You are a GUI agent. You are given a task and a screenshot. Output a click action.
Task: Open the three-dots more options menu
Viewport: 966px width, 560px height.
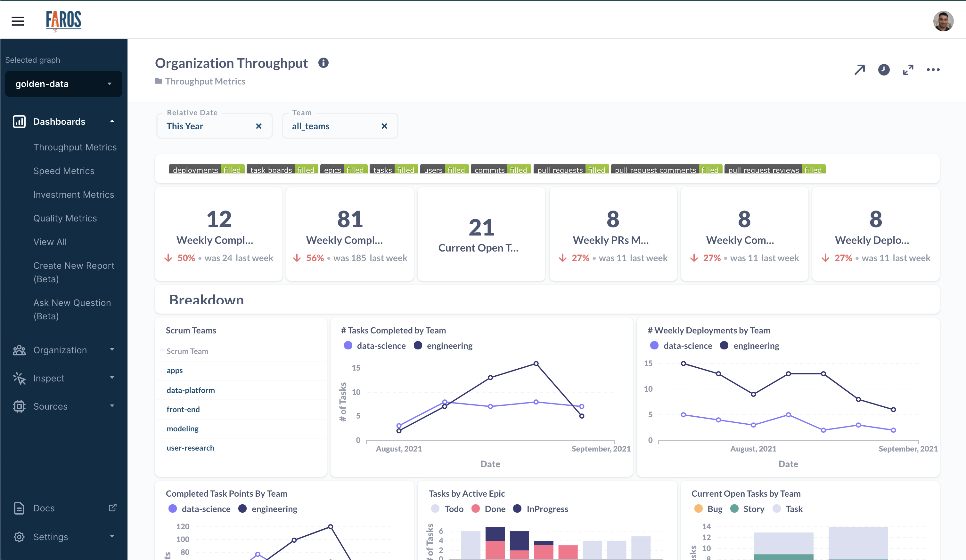[933, 70]
